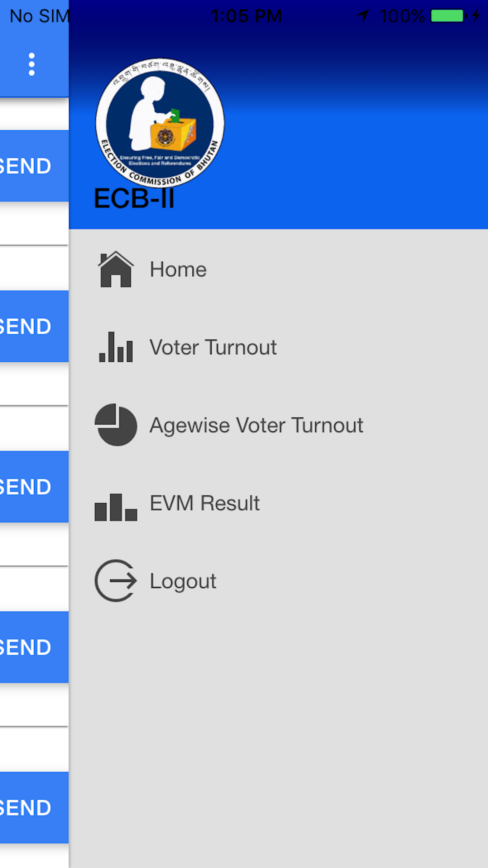This screenshot has height=868, width=488.
Task: Open the three-dot overflow menu
Action: point(32,64)
